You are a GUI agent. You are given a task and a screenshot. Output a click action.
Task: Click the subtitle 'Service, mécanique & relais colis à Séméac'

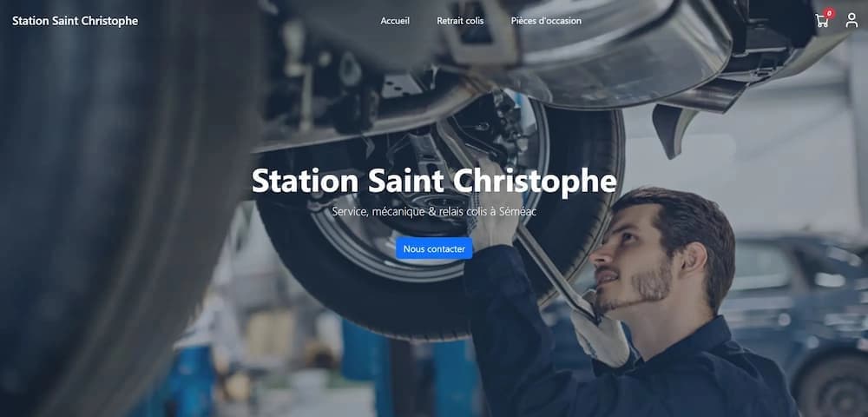click(x=434, y=212)
